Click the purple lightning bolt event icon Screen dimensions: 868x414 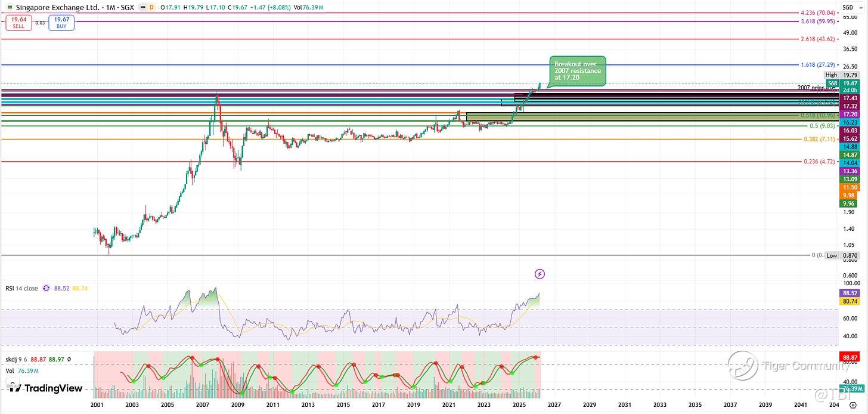pos(540,274)
